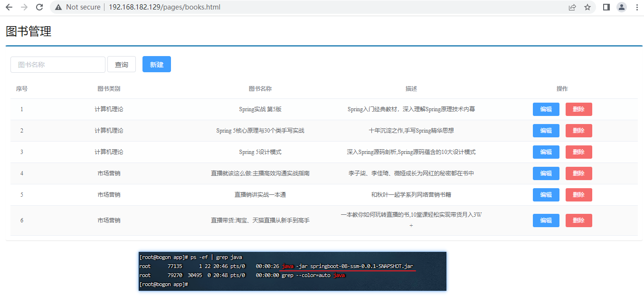644x297 pixels.
Task: Open Chrome three-dot menu
Action: pyautogui.click(x=636, y=7)
